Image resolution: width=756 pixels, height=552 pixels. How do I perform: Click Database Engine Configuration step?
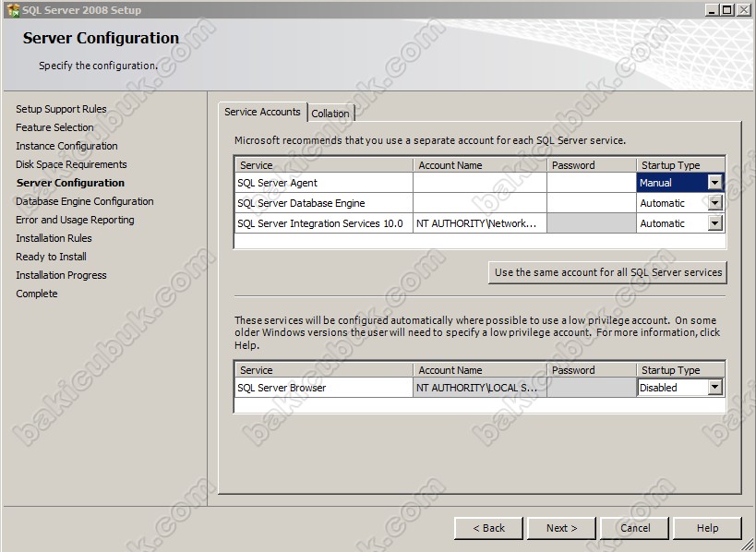click(x=84, y=201)
